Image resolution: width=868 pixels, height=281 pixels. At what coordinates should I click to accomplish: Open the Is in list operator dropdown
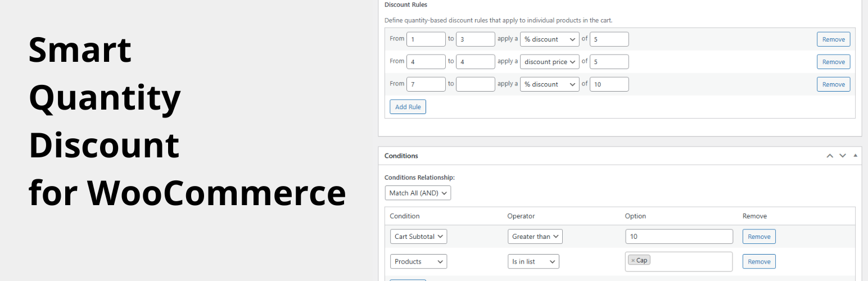(x=533, y=261)
